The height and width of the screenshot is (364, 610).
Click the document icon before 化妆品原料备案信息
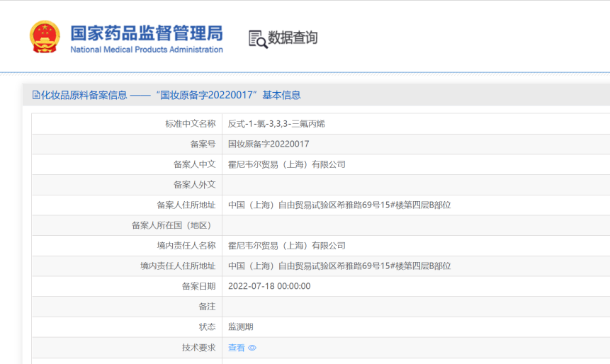[36, 95]
